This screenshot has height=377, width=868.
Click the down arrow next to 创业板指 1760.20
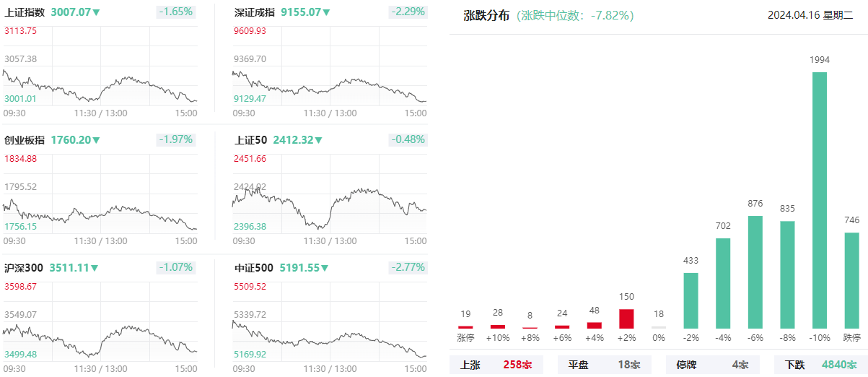pyautogui.click(x=97, y=140)
